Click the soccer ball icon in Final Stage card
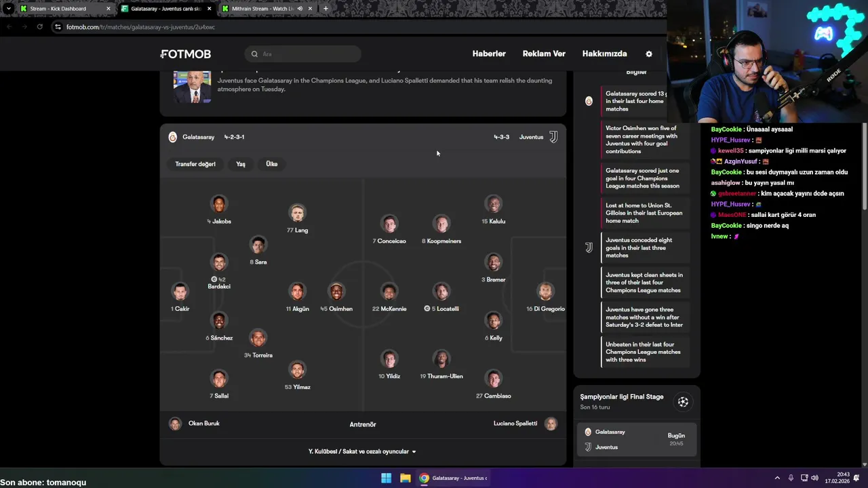The width and height of the screenshot is (868, 488). point(683,402)
